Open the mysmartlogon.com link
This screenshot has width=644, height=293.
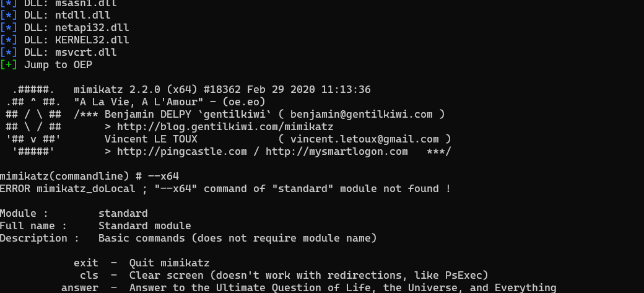point(336,152)
